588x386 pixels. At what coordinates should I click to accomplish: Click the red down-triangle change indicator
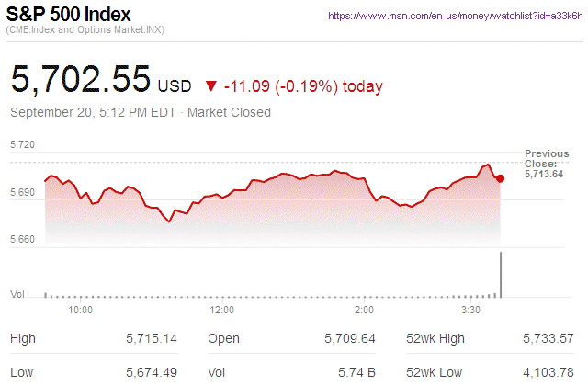(211, 86)
